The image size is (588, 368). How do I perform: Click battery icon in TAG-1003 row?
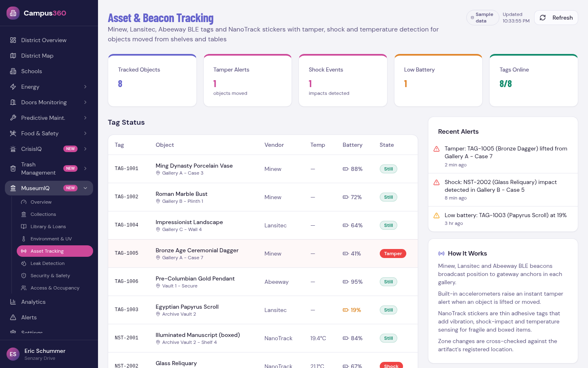tap(345, 310)
